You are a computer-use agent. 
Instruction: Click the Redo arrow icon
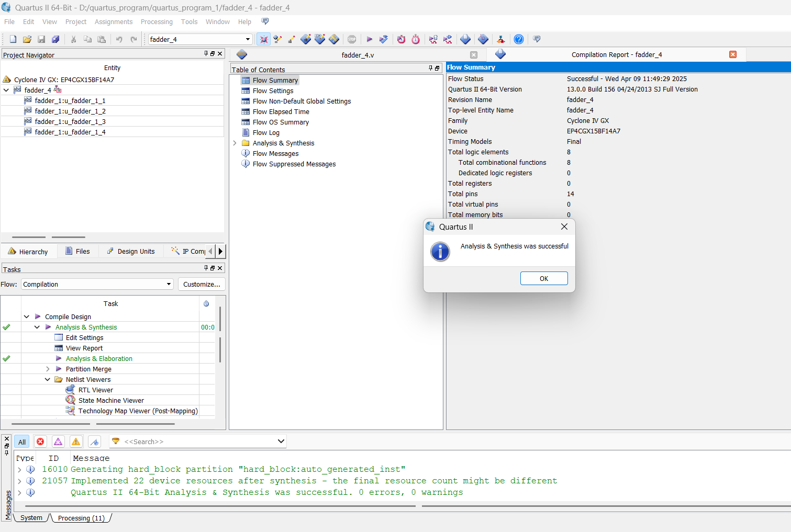(133, 39)
